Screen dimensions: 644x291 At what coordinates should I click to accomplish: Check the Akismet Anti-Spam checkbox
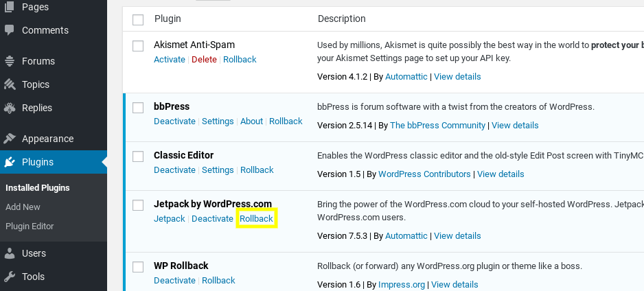pos(138,46)
